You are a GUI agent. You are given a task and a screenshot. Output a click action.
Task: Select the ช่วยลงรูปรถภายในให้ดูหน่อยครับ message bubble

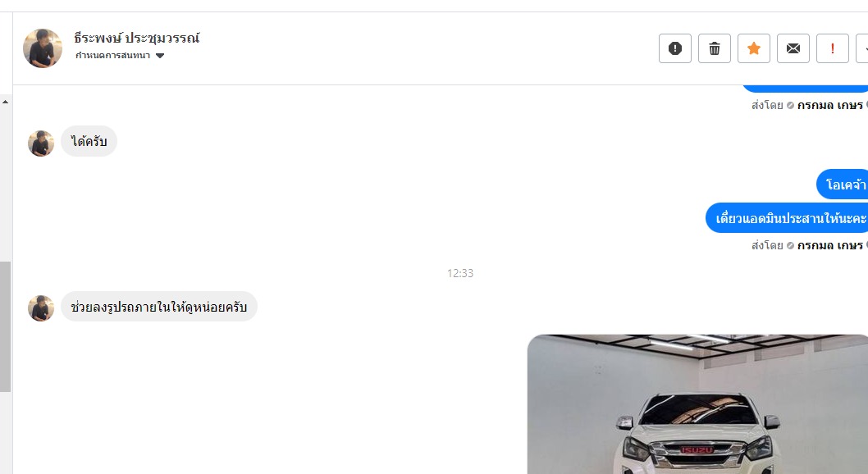tap(159, 307)
